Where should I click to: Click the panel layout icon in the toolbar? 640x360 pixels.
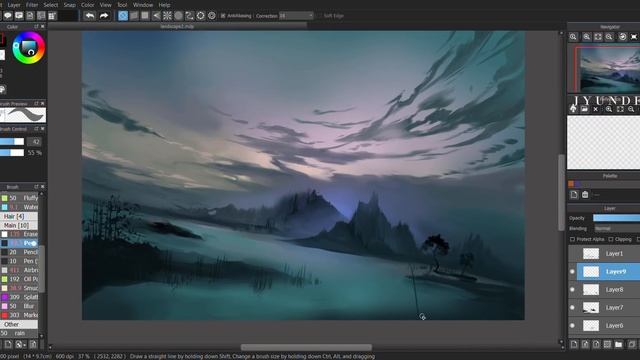point(41,16)
